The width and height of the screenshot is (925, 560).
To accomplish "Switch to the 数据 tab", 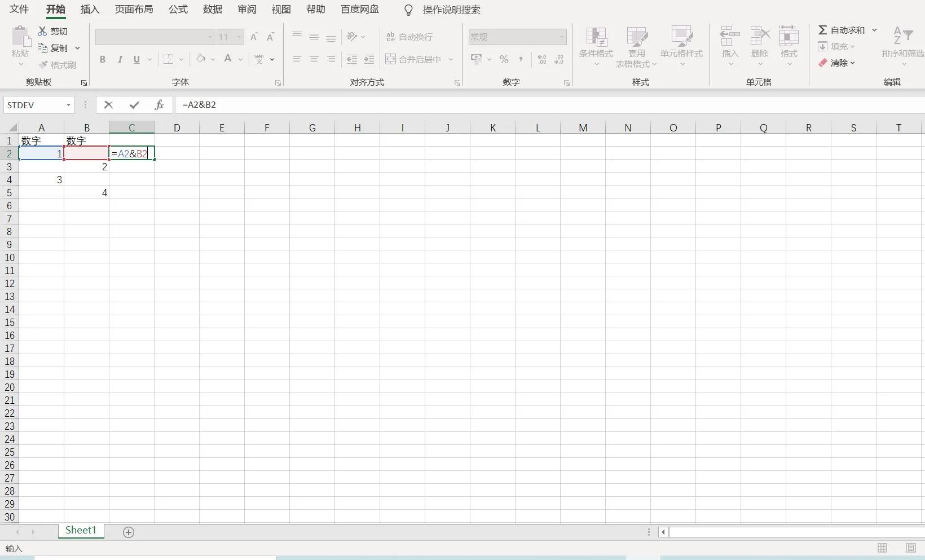I will pos(213,10).
